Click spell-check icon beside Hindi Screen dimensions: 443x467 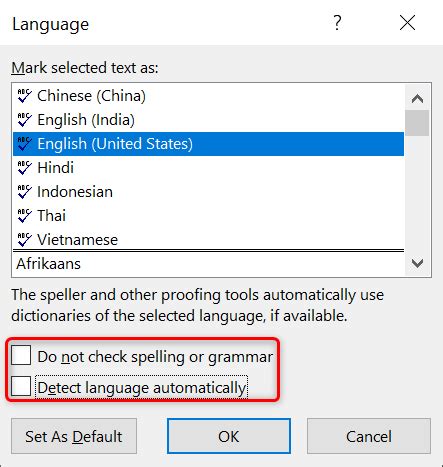[x=24, y=168]
